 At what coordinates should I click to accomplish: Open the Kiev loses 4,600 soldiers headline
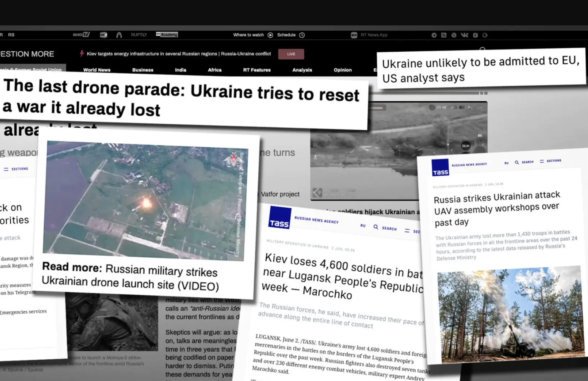343,277
